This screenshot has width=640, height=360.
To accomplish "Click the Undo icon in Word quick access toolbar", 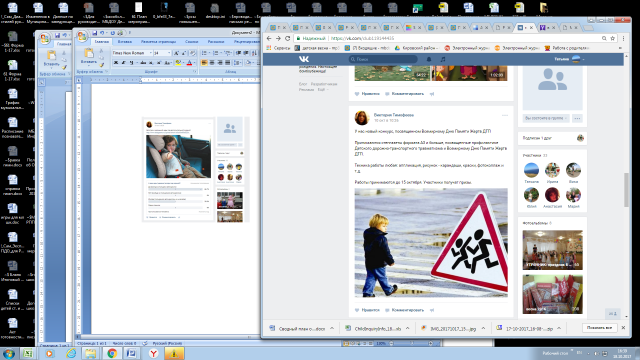I will (102, 33).
